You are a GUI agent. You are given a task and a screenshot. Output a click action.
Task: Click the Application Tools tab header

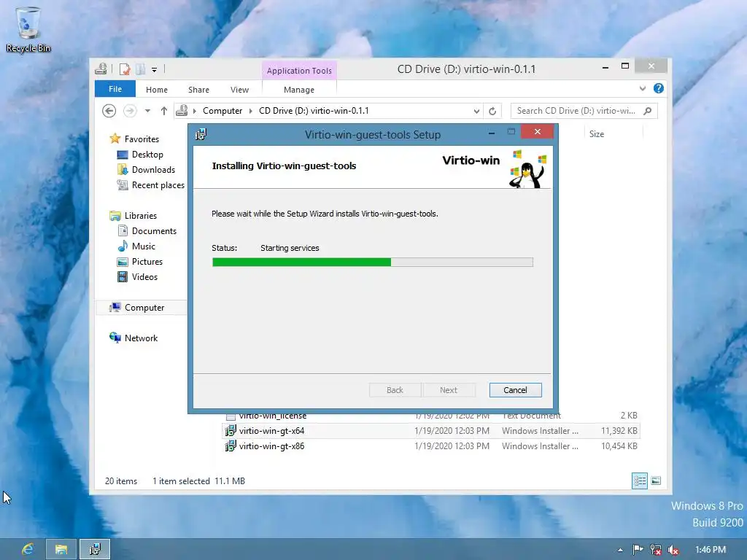click(299, 71)
